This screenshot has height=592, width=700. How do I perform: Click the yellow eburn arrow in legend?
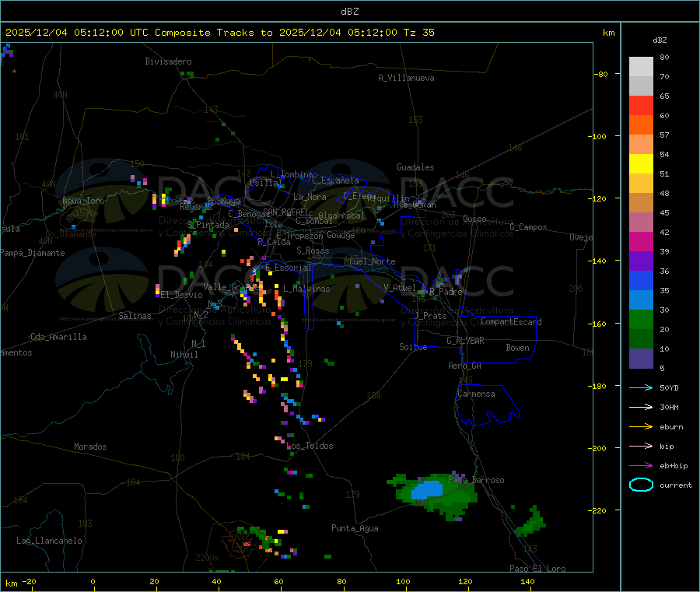pos(641,427)
